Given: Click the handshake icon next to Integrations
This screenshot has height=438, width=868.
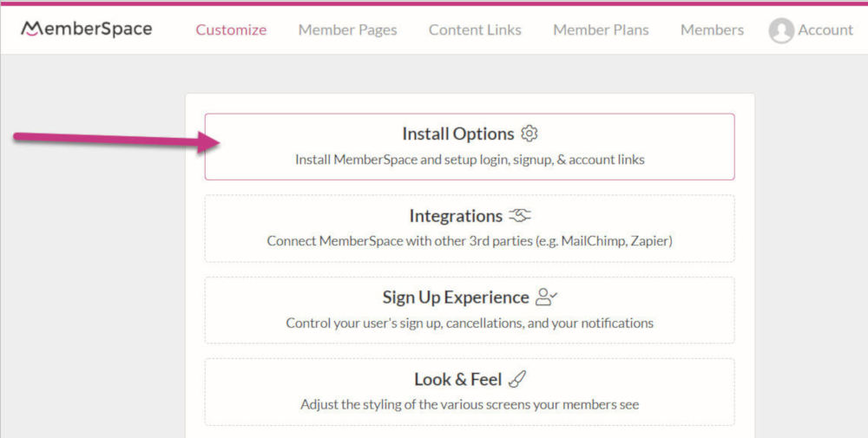Looking at the screenshot, I should [x=519, y=216].
